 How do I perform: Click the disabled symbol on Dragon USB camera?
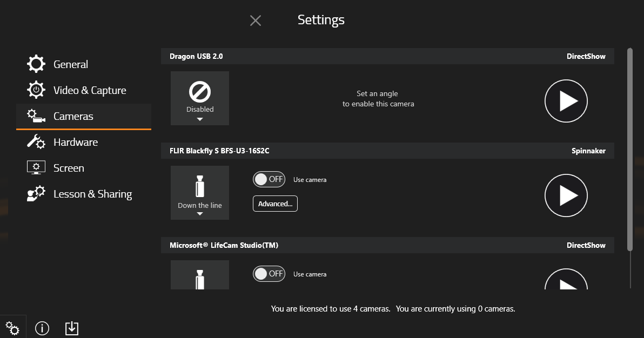[x=199, y=92]
